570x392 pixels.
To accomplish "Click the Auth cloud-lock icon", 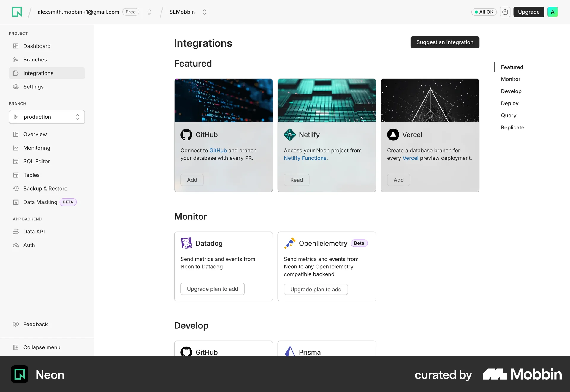I will 16,245.
